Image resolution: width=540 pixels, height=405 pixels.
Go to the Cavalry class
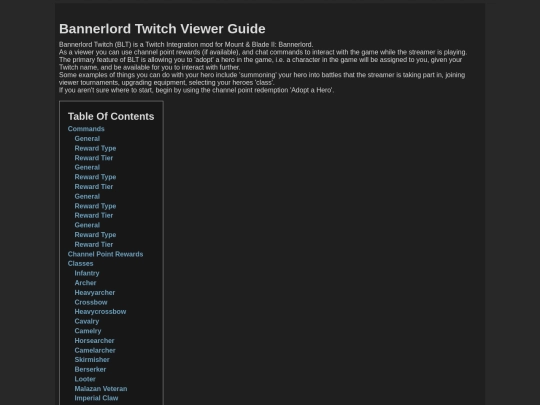[87, 321]
